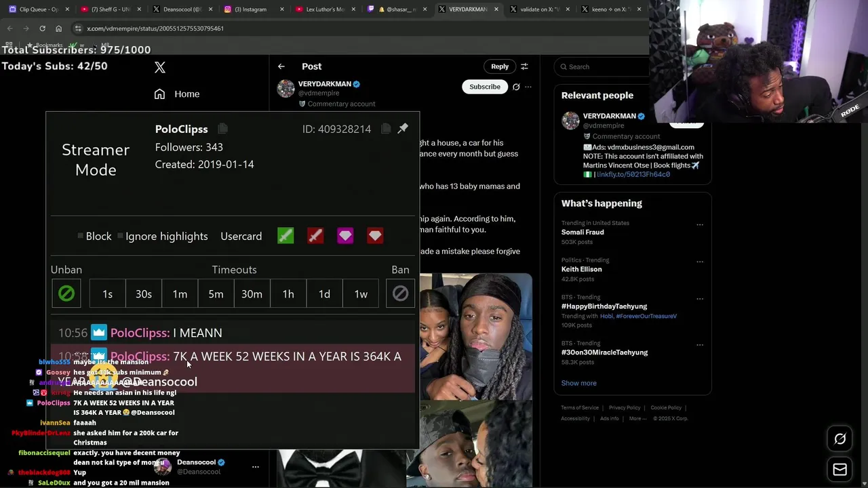Open #30on30MiracleTaehyung trend options menu
The image size is (868, 488).
point(700,346)
